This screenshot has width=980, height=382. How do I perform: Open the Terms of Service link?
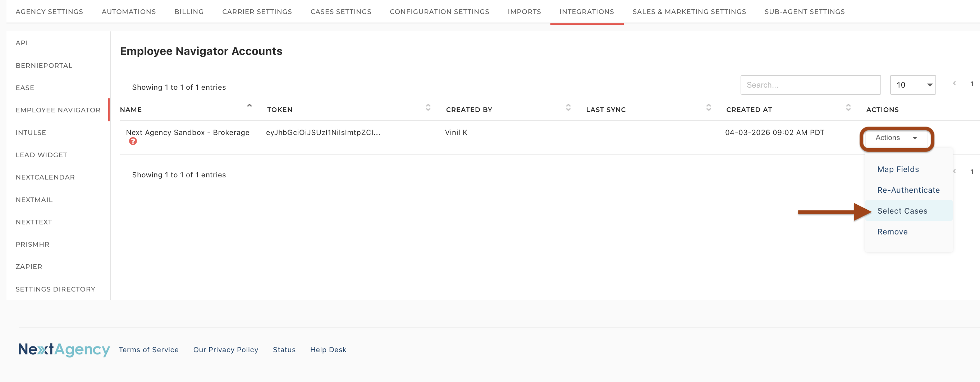tap(148, 350)
